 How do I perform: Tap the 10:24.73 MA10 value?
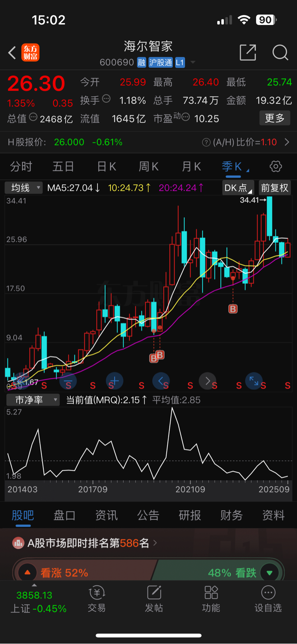pyautogui.click(x=129, y=188)
